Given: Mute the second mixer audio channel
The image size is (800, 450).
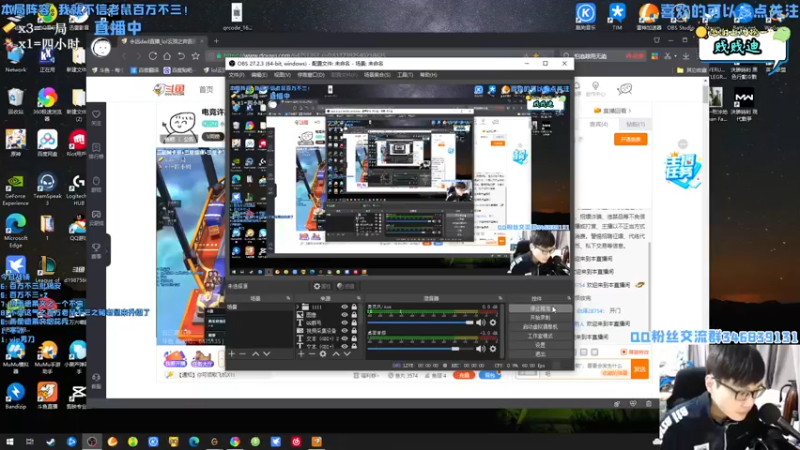Looking at the screenshot, I should click(x=481, y=349).
